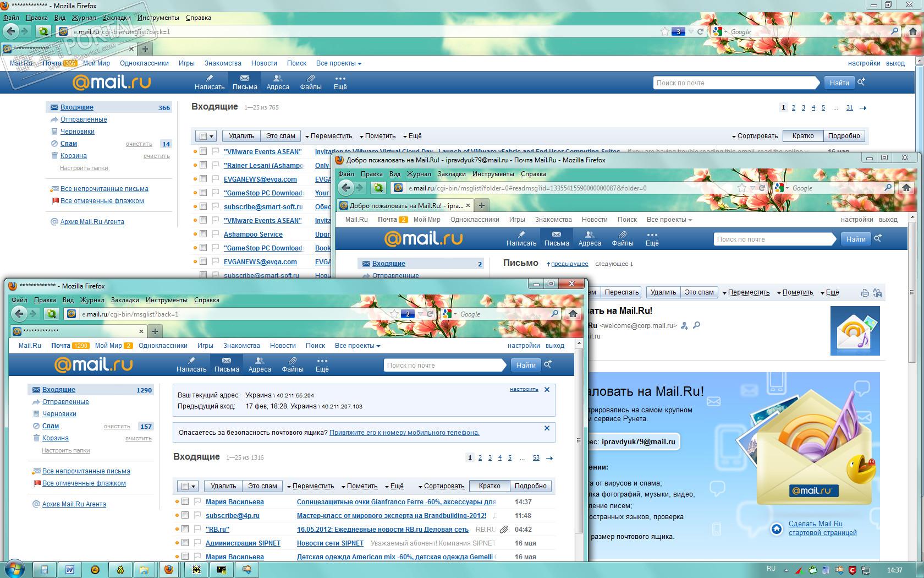924x578 pixels.
Task: Expand Пометить dropdown in front window
Action: tap(360, 487)
